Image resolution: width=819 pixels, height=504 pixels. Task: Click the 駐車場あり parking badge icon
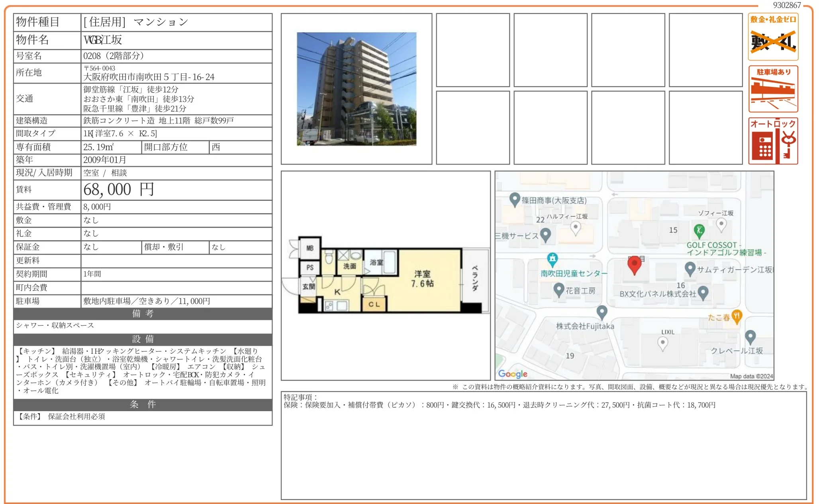[773, 89]
